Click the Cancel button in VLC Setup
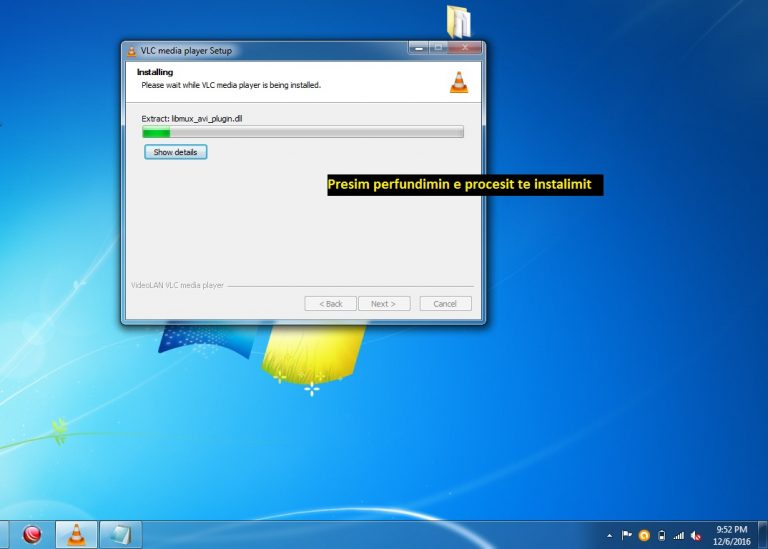Image resolution: width=768 pixels, height=549 pixels. pyautogui.click(x=445, y=304)
